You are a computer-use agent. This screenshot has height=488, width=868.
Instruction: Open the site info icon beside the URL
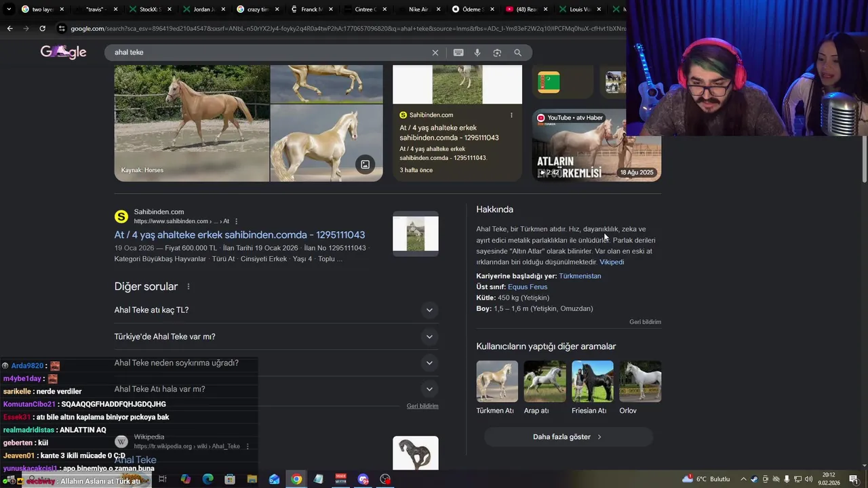(62, 28)
